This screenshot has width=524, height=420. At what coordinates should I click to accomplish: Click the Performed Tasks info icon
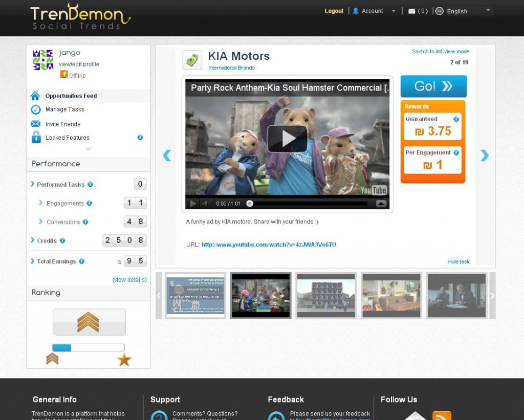click(x=90, y=185)
